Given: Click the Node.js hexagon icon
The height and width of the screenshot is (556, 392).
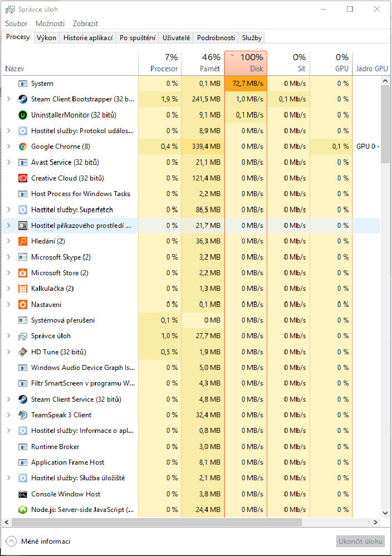Looking at the screenshot, I should click(23, 510).
